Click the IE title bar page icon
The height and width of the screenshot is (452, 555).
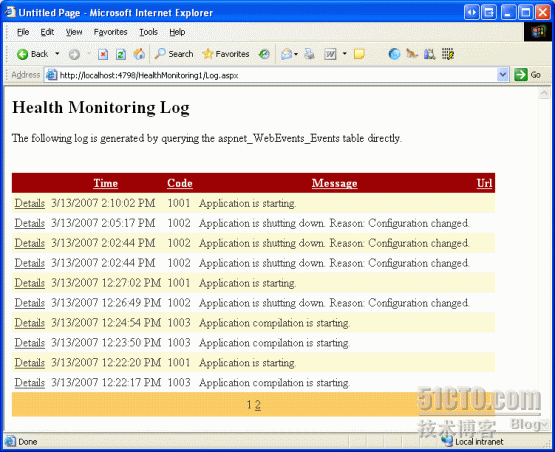click(10, 12)
